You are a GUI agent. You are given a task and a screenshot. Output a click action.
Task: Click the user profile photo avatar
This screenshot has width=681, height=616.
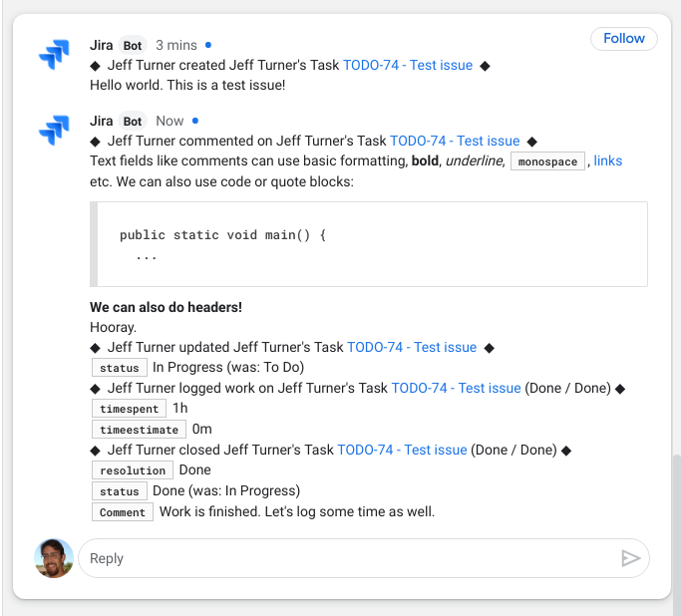[54, 558]
